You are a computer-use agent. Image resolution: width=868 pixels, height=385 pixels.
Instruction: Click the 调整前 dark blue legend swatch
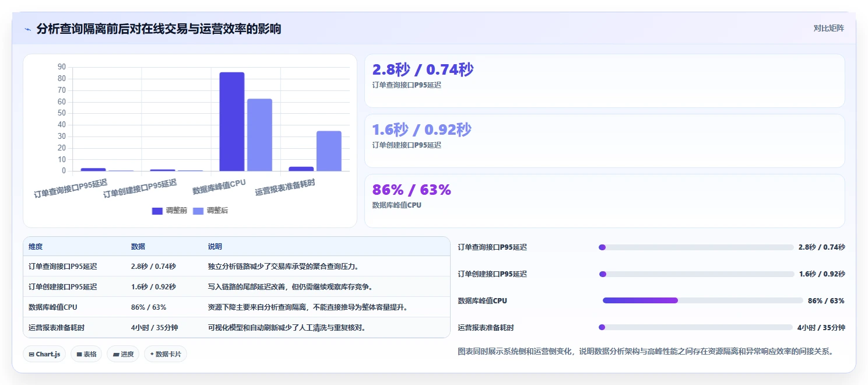(157, 211)
